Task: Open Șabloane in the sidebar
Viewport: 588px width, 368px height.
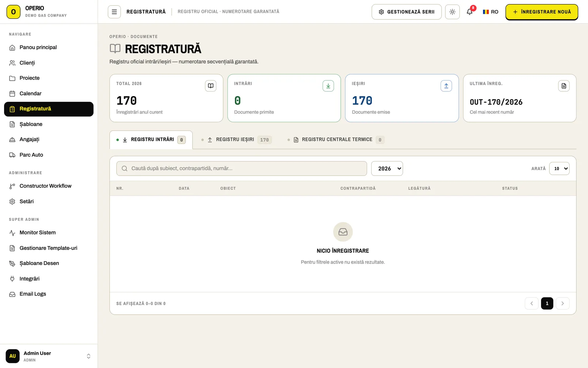Action: [49, 124]
